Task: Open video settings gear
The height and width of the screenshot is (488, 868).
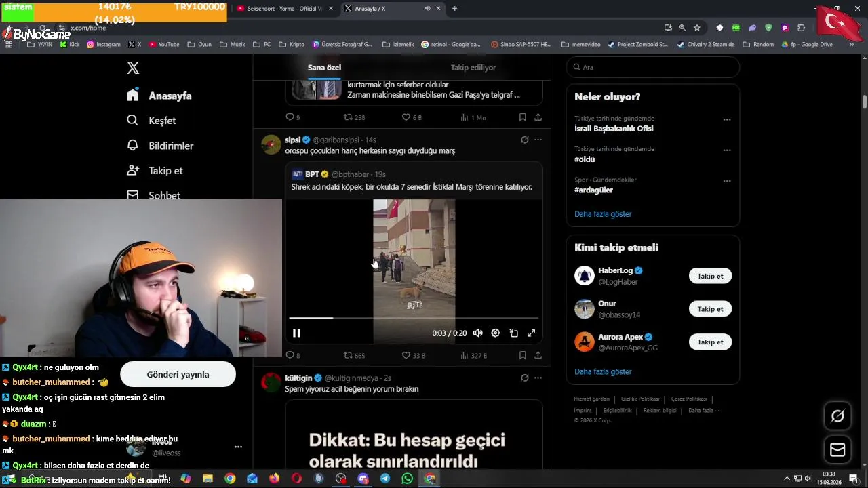Action: pos(496,333)
